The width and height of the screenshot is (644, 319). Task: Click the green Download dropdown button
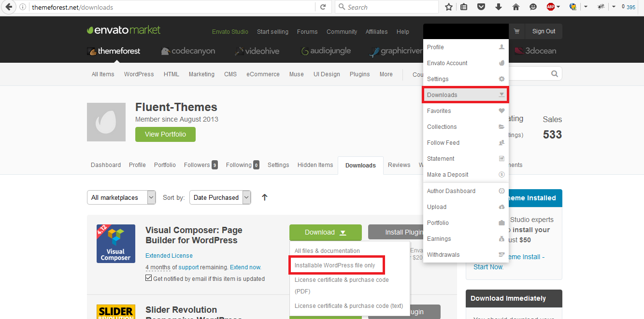click(x=325, y=232)
